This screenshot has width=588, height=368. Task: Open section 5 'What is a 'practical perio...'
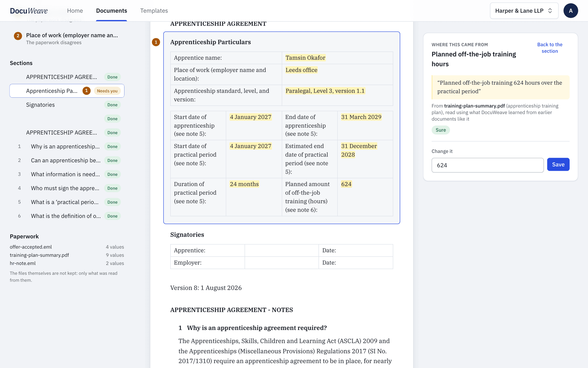pyautogui.click(x=67, y=202)
